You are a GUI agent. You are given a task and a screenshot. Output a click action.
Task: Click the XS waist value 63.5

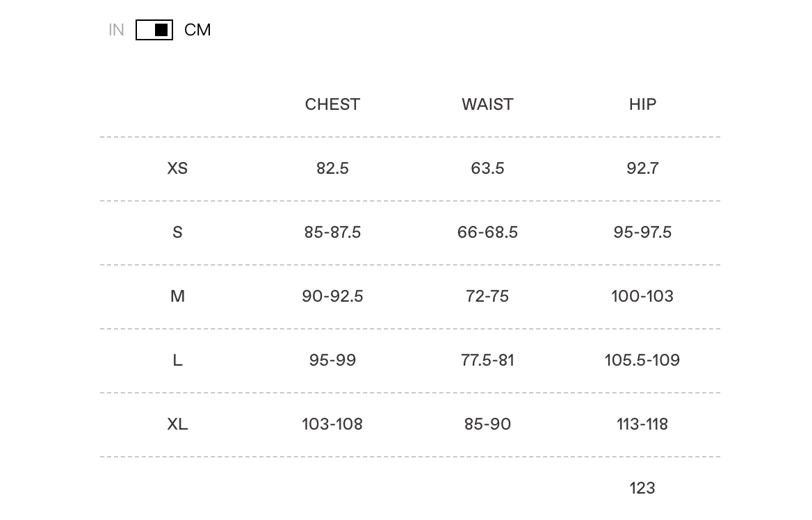coord(487,168)
